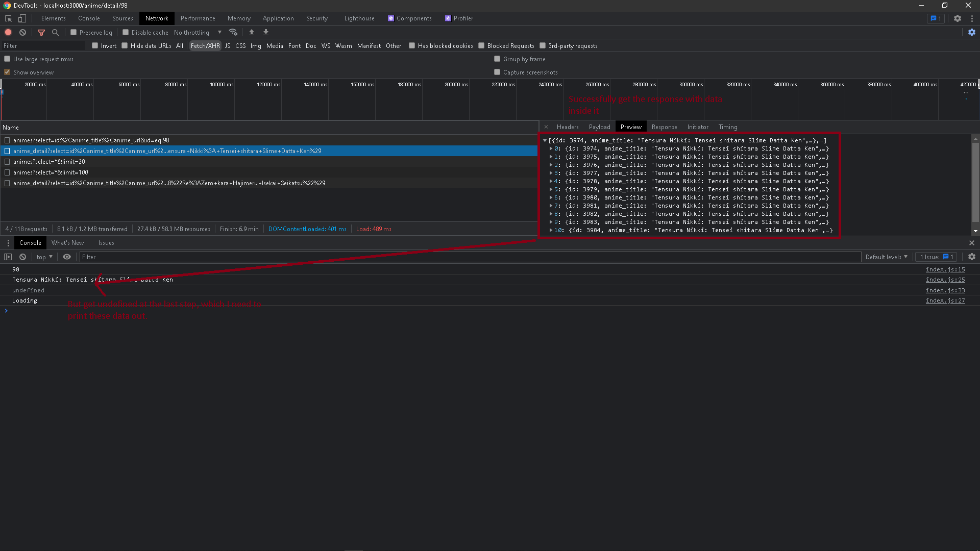Toggle the network filter funnel icon
Screen dimensions: 980x551
coord(41,32)
